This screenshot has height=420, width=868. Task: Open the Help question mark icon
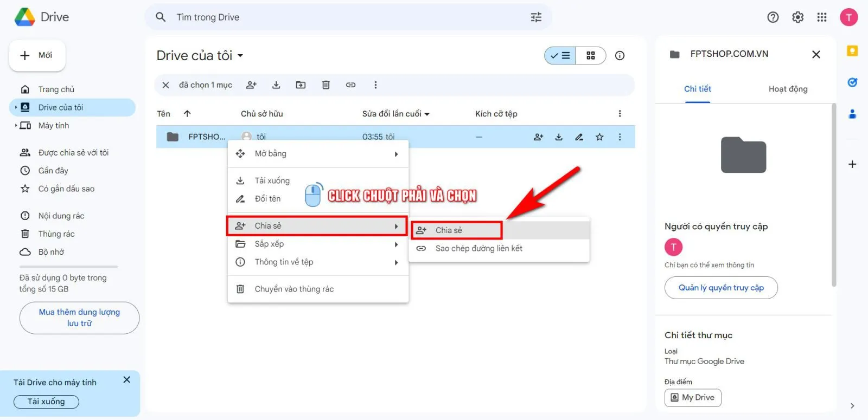pos(773,17)
